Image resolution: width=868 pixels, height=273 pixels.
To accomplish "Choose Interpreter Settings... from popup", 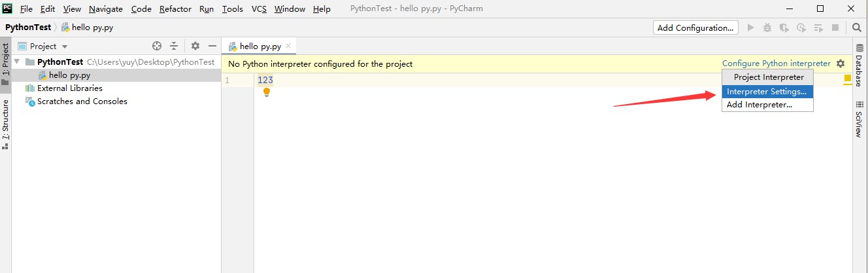I will pos(767,92).
